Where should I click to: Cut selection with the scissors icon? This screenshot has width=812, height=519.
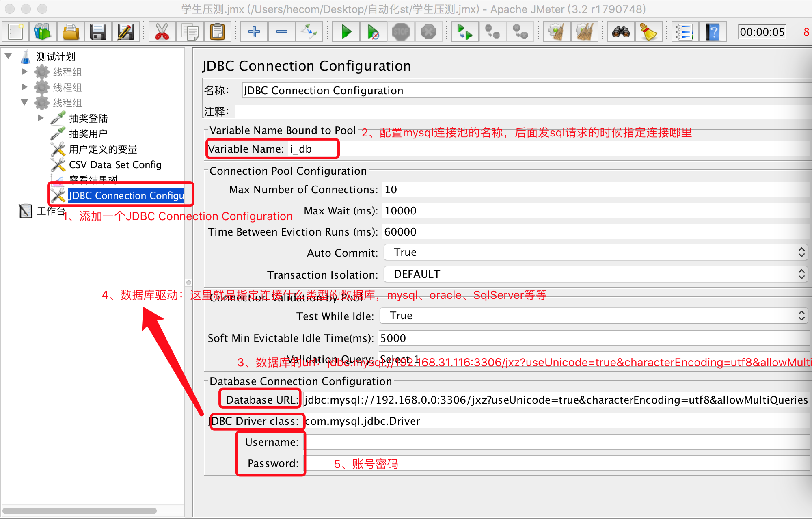[x=162, y=32]
